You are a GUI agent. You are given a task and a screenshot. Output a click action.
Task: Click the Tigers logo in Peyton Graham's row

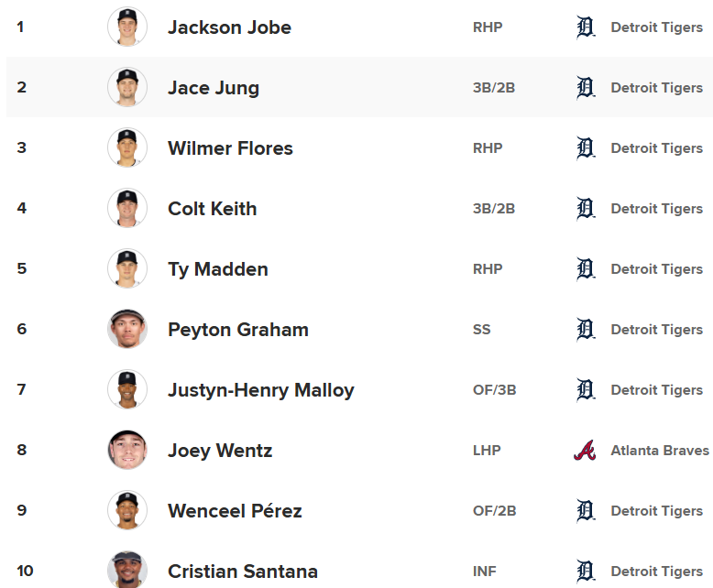[x=586, y=330]
